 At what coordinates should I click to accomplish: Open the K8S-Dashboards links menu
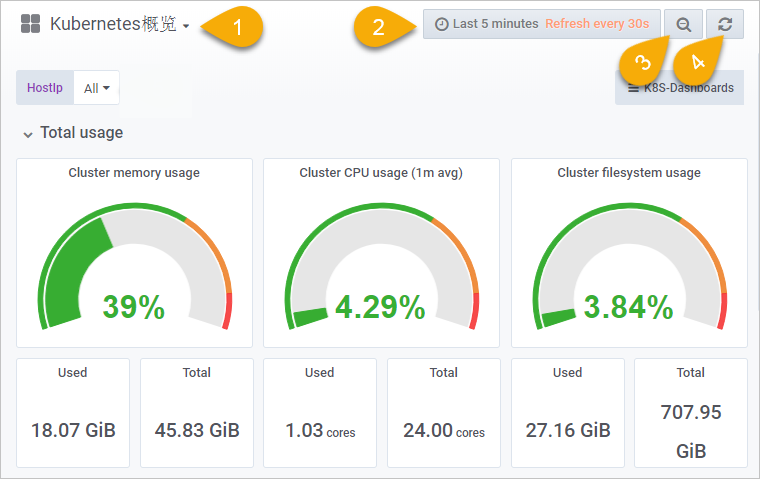[680, 88]
